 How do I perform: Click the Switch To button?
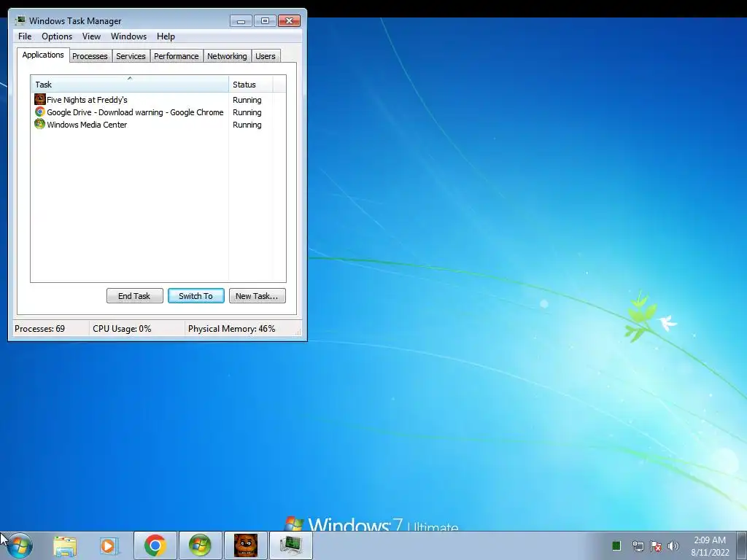point(196,296)
